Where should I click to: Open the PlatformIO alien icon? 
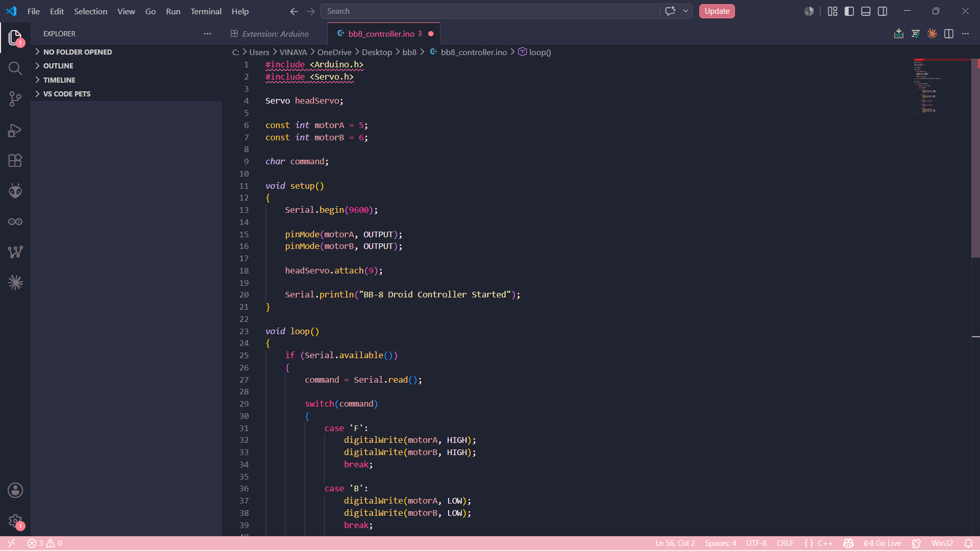(x=15, y=191)
